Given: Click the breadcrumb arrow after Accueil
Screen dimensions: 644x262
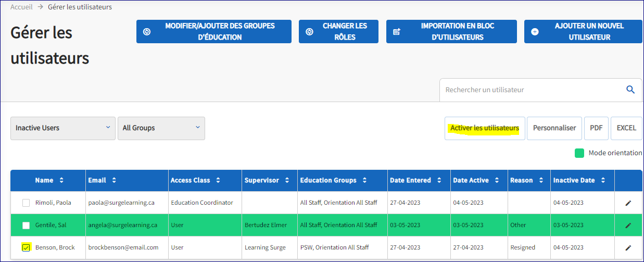Looking at the screenshot, I should click(x=40, y=7).
